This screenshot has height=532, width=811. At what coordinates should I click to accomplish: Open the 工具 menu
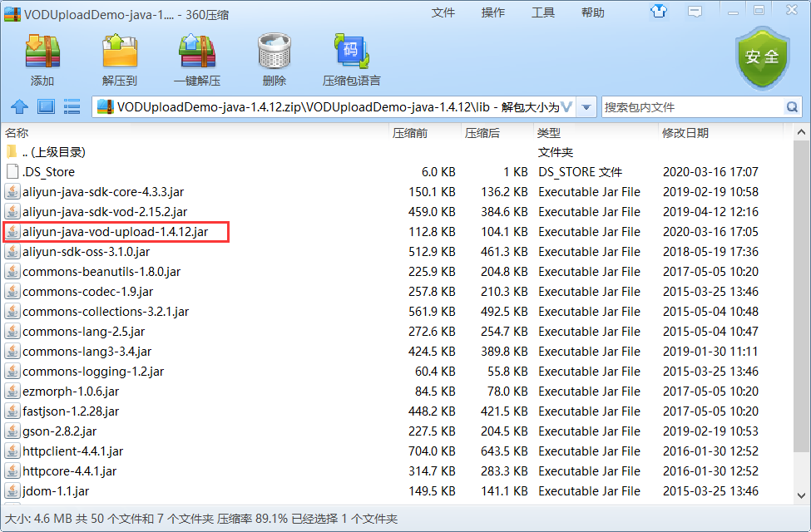[543, 12]
